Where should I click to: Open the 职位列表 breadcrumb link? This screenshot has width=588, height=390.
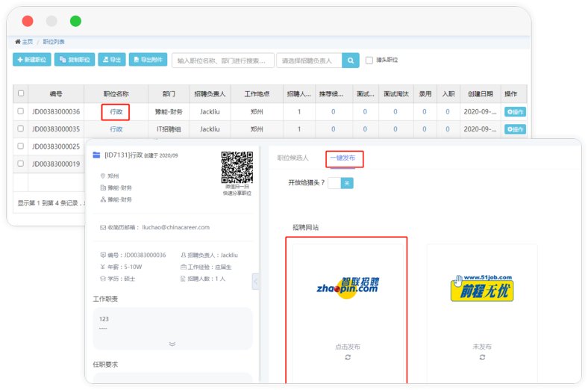tap(54, 42)
